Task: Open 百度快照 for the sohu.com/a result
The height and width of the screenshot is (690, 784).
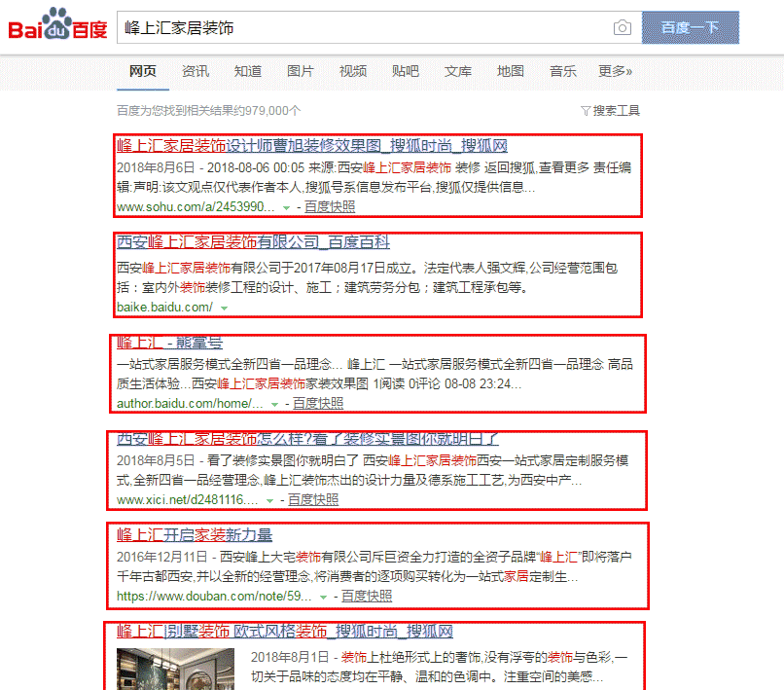Action: 330,206
